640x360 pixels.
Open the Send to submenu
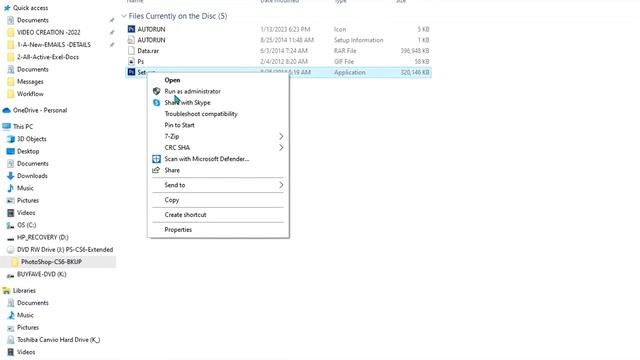click(x=175, y=185)
